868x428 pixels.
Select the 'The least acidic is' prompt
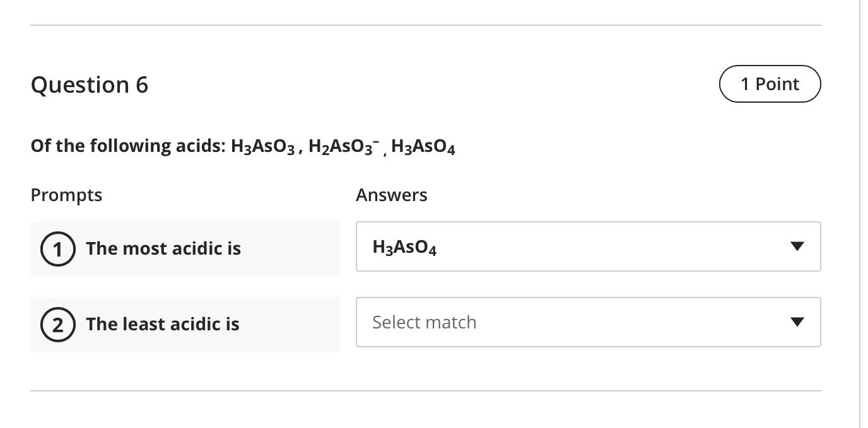tap(163, 325)
